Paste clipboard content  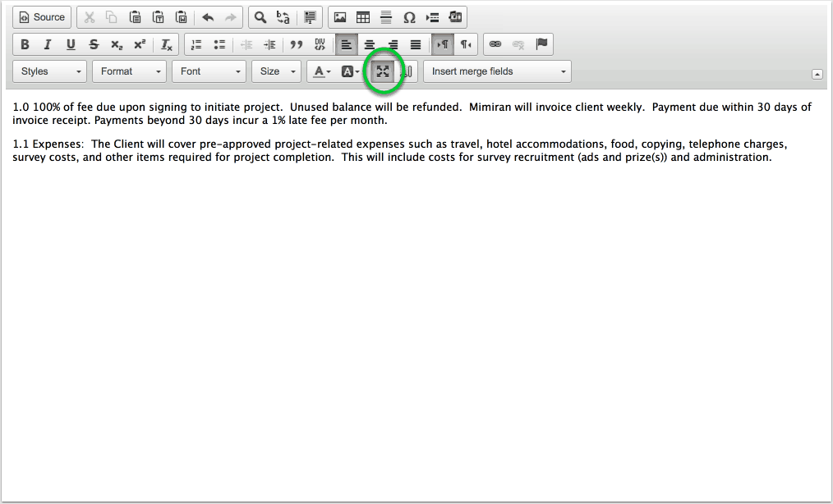point(135,17)
